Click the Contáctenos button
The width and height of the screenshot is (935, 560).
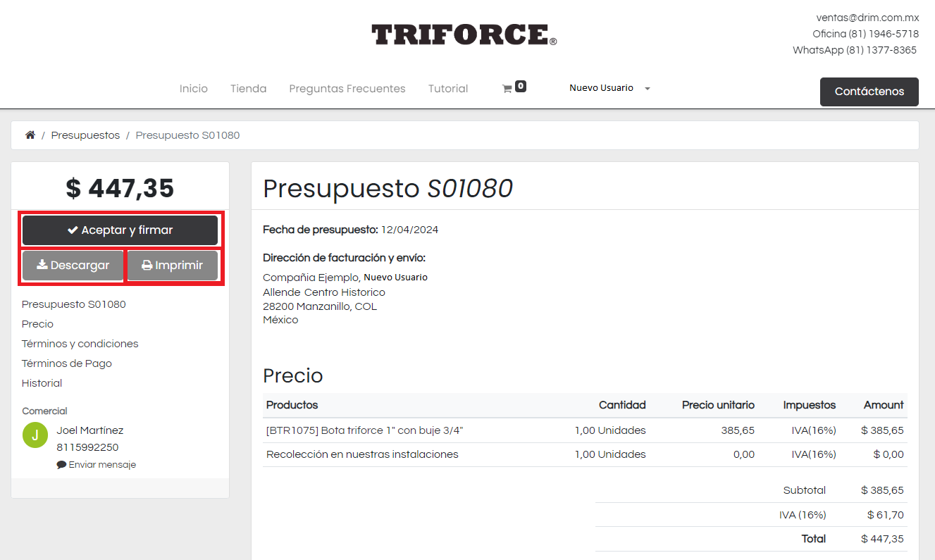coord(869,92)
